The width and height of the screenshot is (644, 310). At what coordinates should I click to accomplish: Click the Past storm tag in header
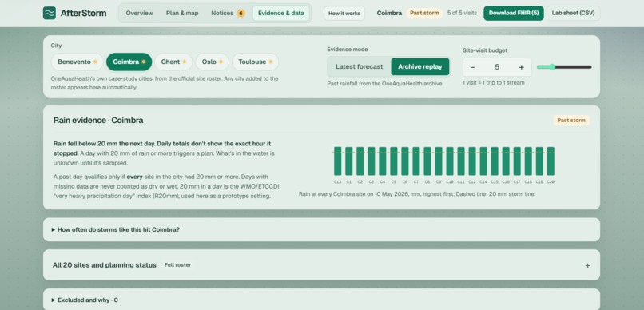pos(424,13)
